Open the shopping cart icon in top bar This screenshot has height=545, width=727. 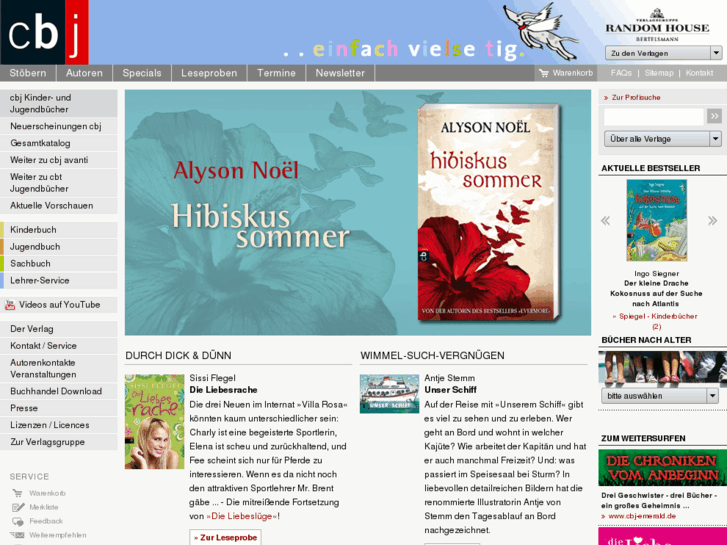coord(543,73)
